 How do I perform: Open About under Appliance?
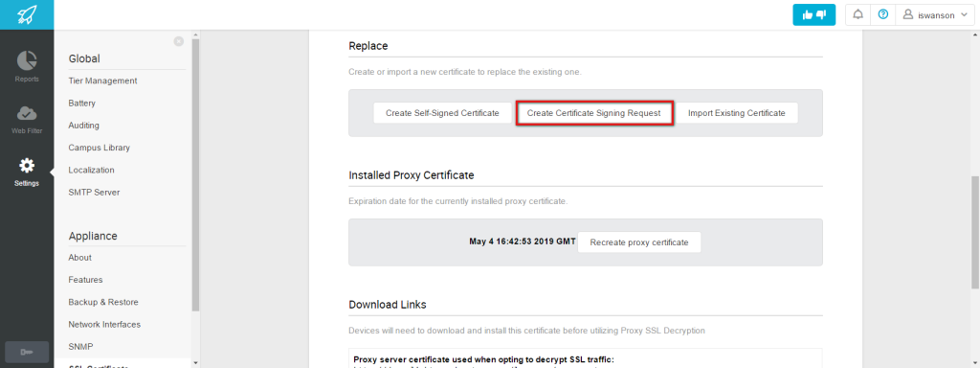tap(80, 257)
